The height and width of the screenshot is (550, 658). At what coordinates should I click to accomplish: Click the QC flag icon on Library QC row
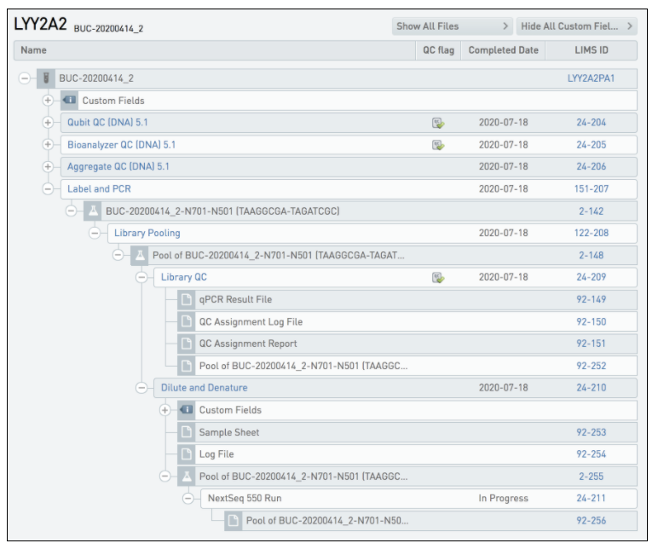pyautogui.click(x=438, y=278)
